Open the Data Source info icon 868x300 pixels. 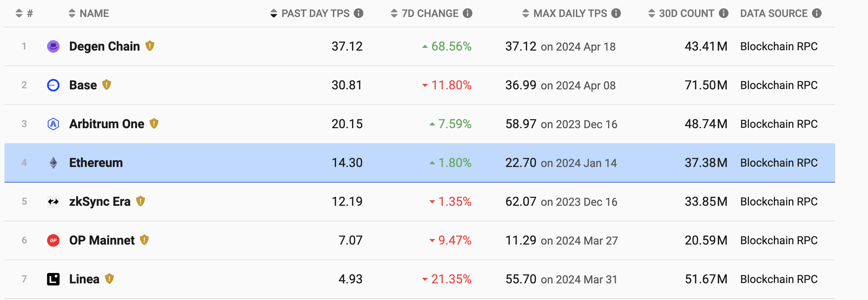point(817,13)
